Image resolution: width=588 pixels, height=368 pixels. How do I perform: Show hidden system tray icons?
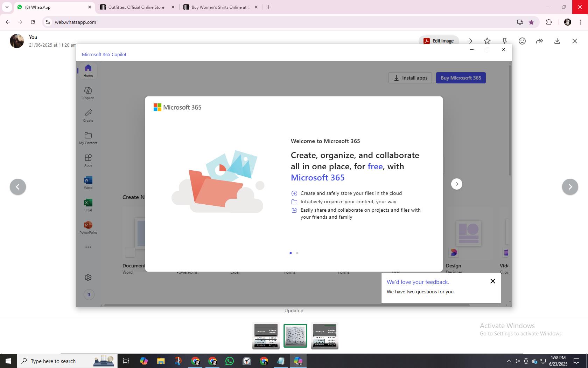509,361
